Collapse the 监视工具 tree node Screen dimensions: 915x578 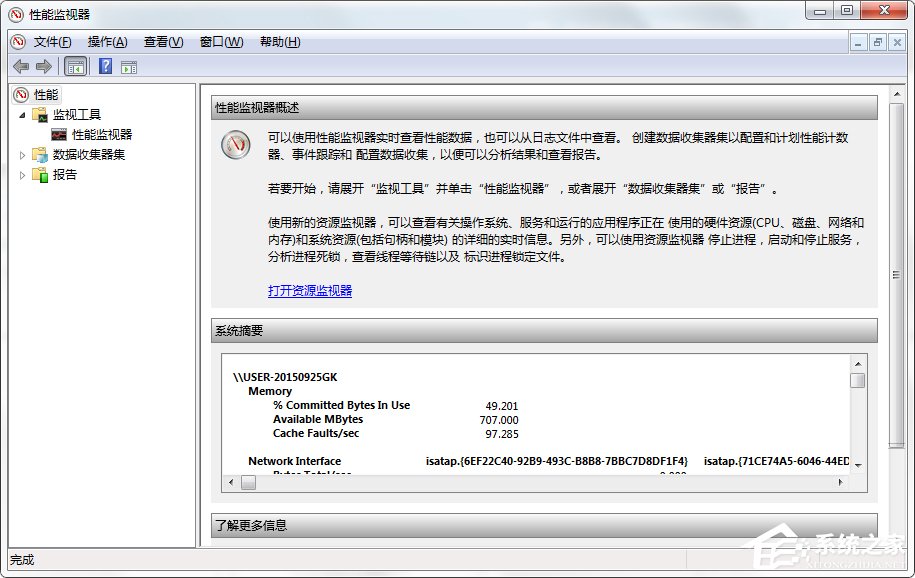point(22,114)
